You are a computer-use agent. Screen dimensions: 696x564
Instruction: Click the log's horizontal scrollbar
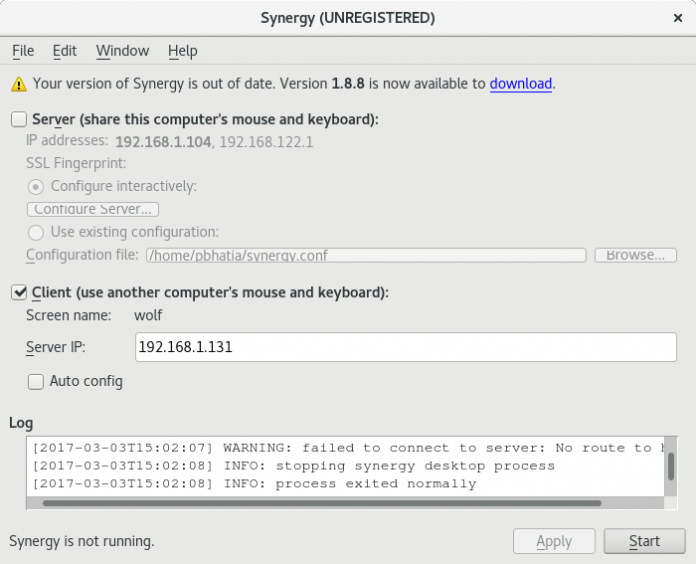click(x=345, y=503)
